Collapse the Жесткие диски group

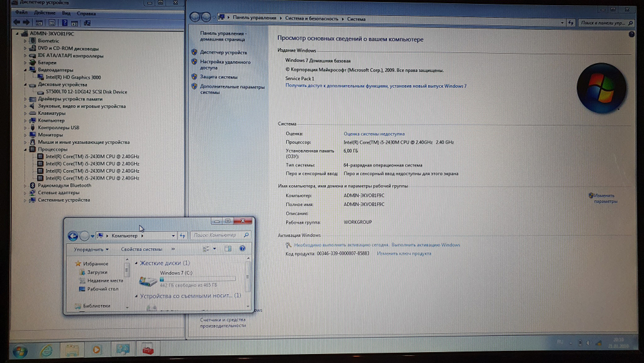click(x=137, y=263)
